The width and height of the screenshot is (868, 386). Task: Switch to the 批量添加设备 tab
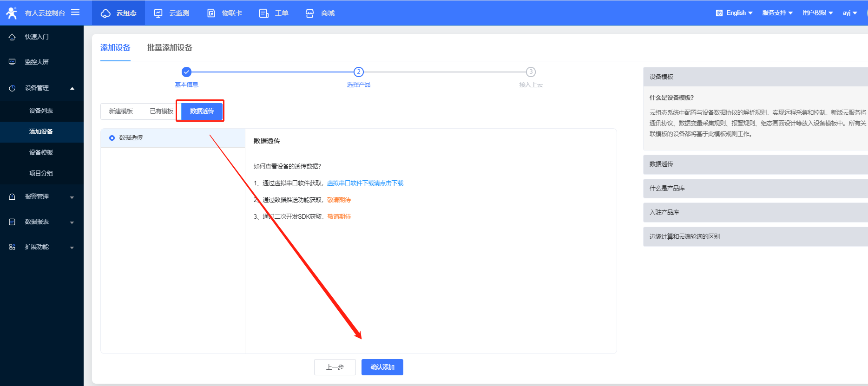tap(170, 48)
